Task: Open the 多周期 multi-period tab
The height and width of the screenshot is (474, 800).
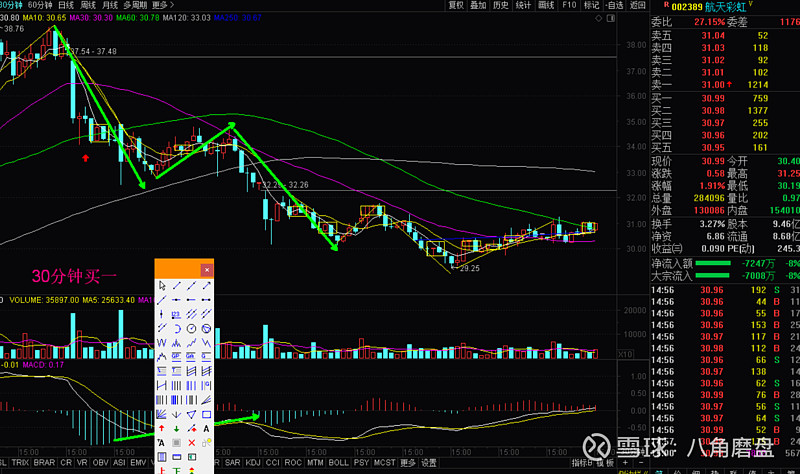Action: pyautogui.click(x=135, y=5)
